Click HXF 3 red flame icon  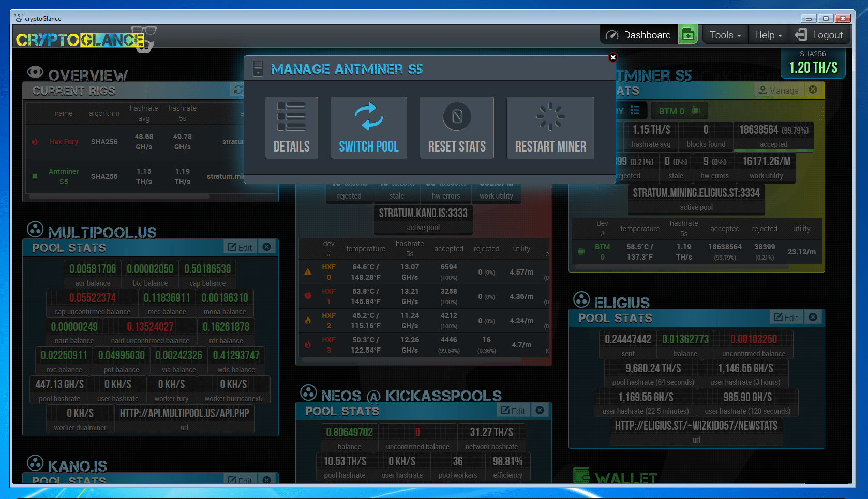(308, 344)
